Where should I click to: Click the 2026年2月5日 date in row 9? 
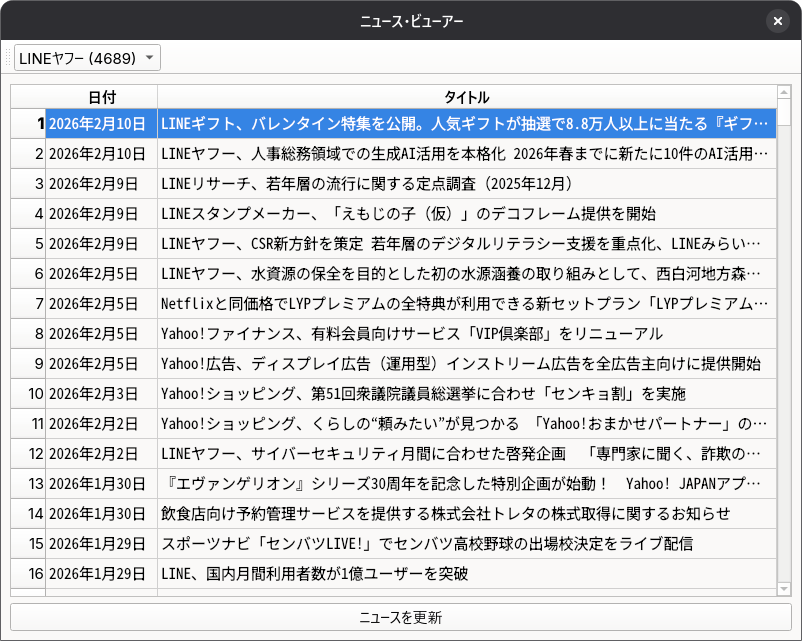[101, 364]
